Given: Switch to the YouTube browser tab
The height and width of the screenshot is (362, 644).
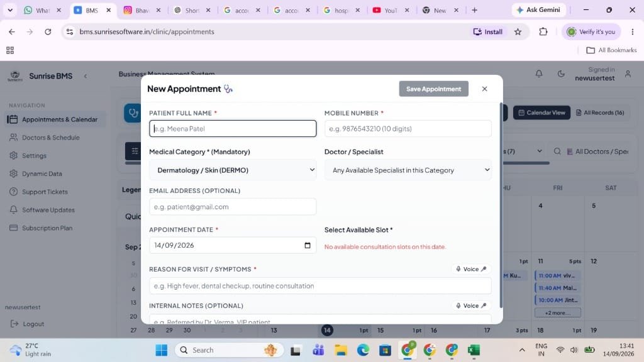Looking at the screenshot, I should point(391,10).
